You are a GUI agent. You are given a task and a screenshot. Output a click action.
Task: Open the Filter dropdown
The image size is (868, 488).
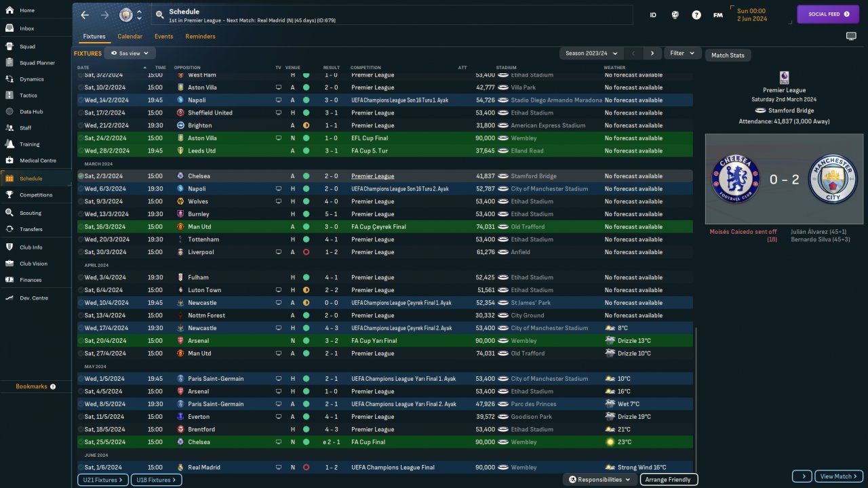click(x=682, y=53)
